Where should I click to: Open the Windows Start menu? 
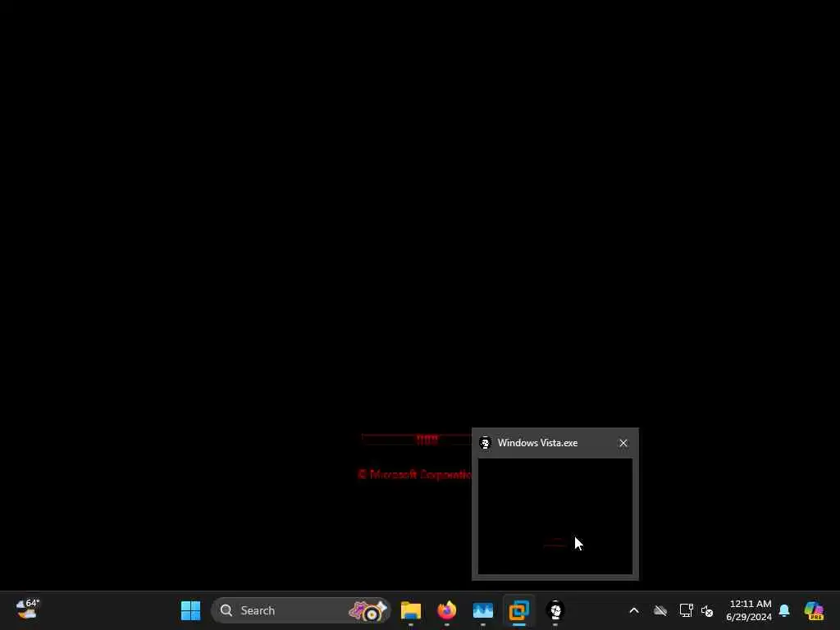(190, 610)
